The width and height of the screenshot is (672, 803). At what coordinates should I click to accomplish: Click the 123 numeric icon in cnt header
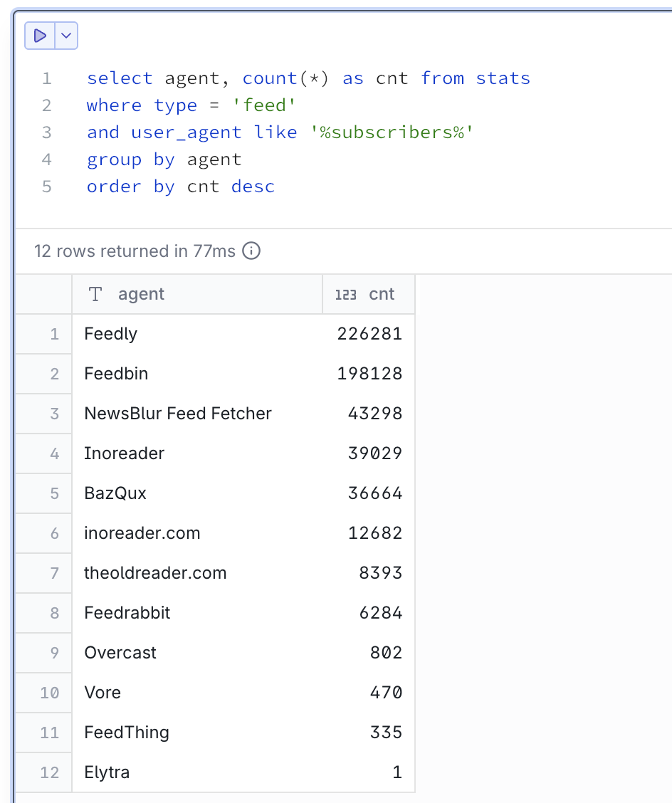click(x=345, y=295)
